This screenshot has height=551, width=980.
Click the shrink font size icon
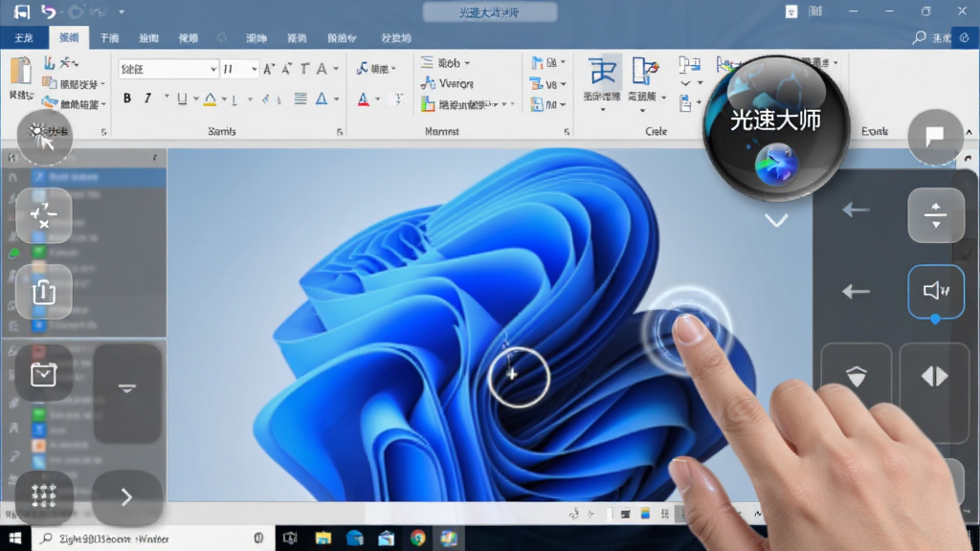tap(287, 69)
